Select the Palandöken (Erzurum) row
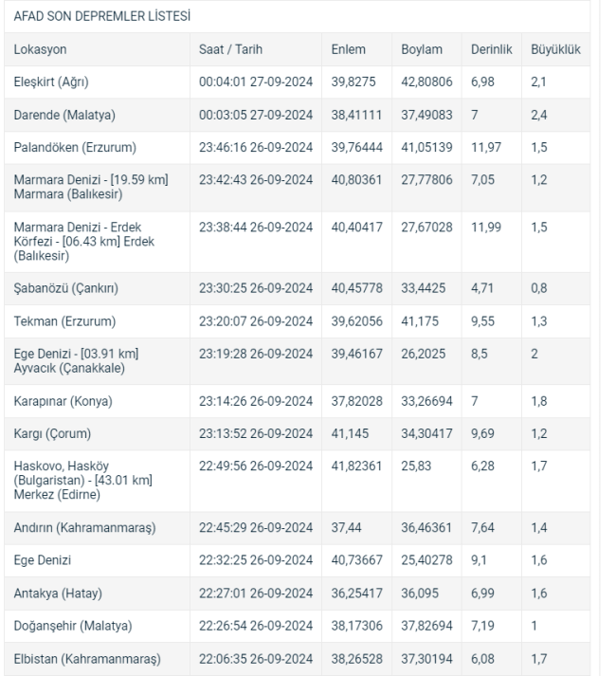The height and width of the screenshot is (676, 616). point(297,148)
